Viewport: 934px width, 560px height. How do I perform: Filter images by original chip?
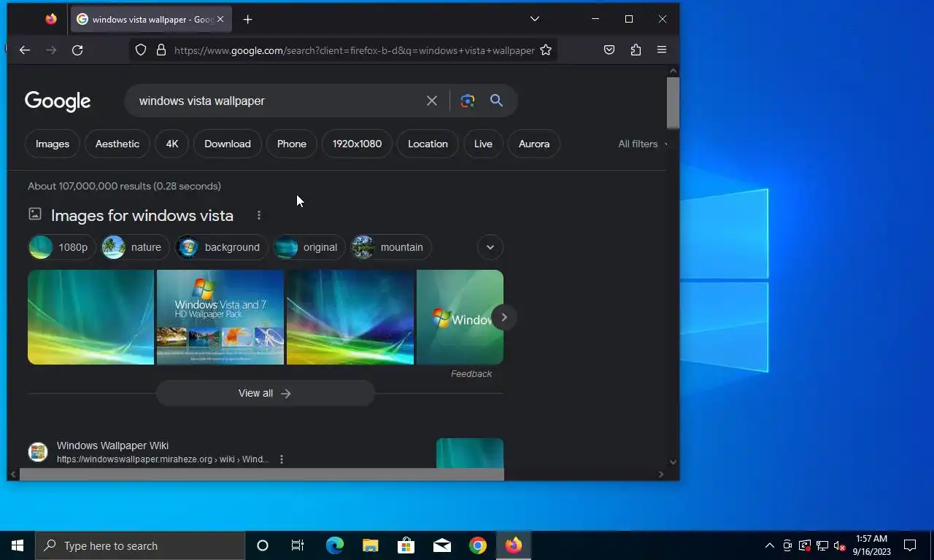click(309, 247)
